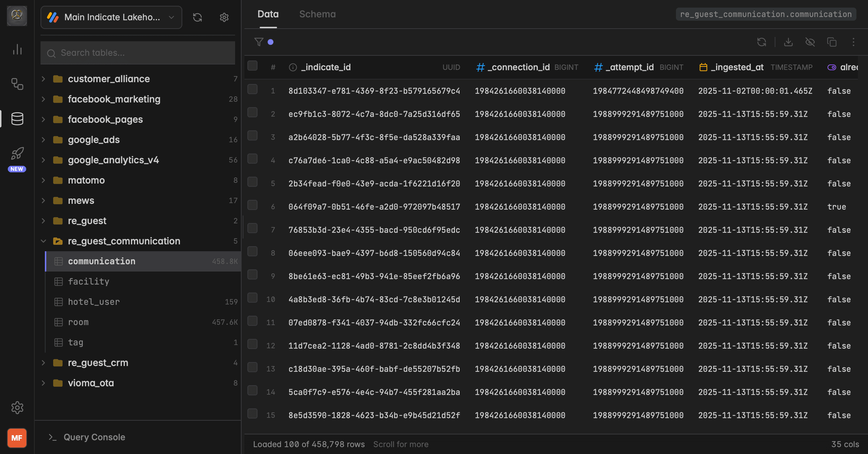The height and width of the screenshot is (454, 868).
Task: Reload the table data in toolbar
Action: point(762,42)
